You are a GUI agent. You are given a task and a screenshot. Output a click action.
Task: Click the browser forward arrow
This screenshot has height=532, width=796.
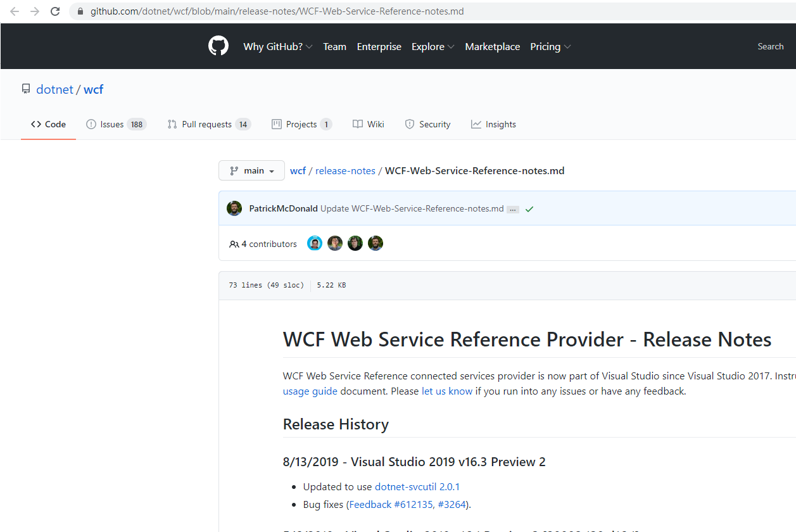coord(35,11)
